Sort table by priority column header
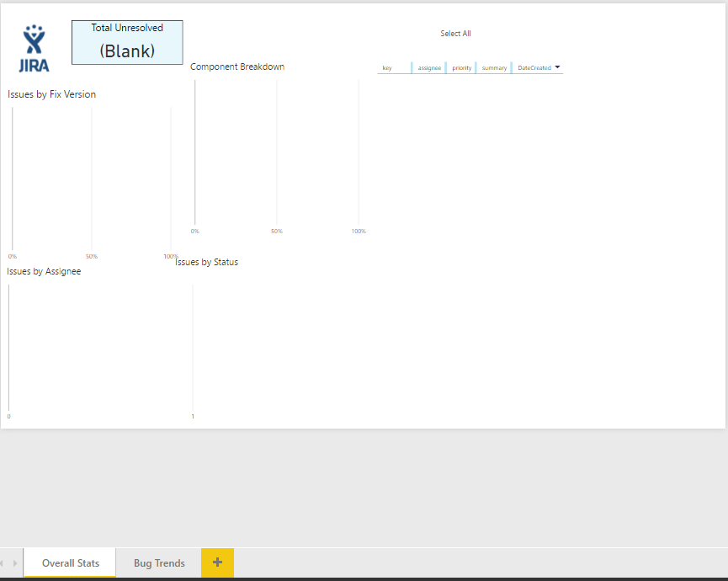The image size is (728, 581). [462, 68]
